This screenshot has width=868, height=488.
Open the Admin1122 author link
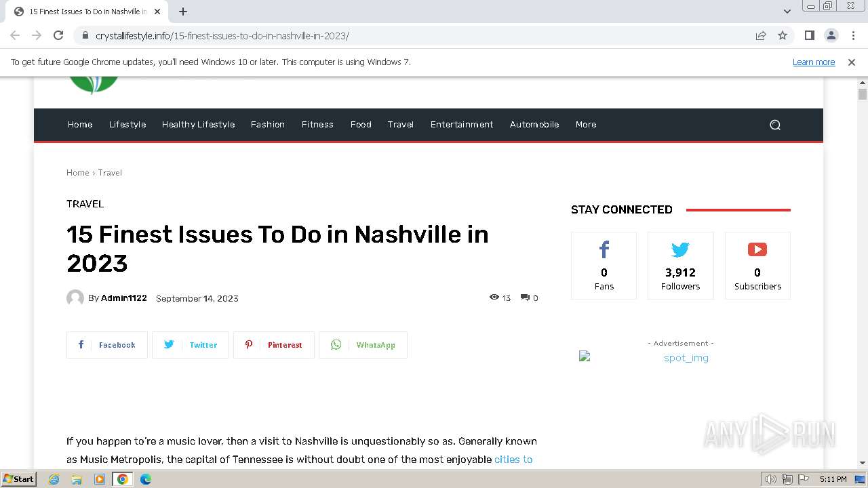point(124,298)
